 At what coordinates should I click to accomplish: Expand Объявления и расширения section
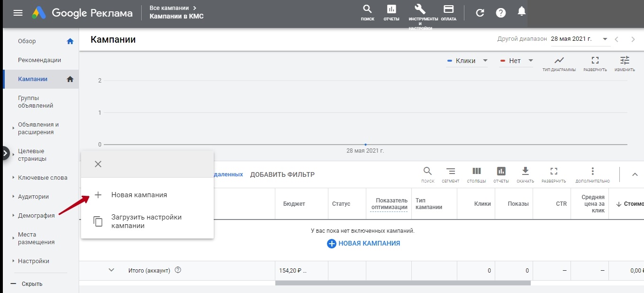[x=13, y=128]
